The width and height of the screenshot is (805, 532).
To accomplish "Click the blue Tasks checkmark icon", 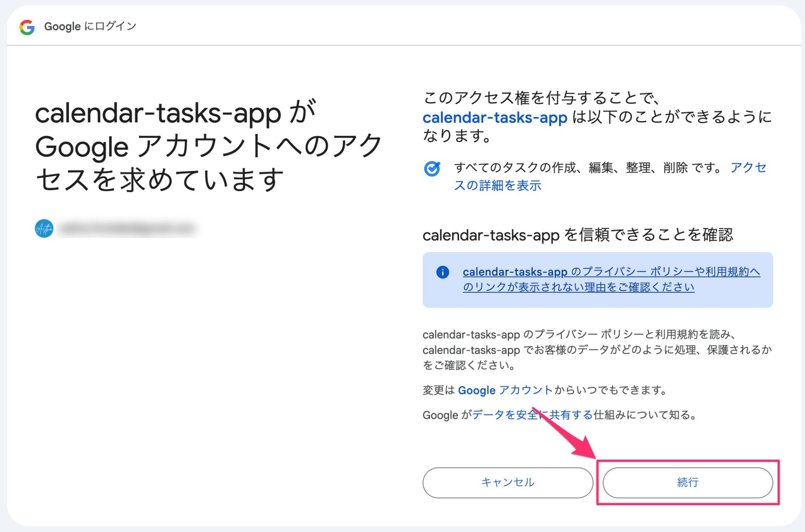I will [x=432, y=169].
